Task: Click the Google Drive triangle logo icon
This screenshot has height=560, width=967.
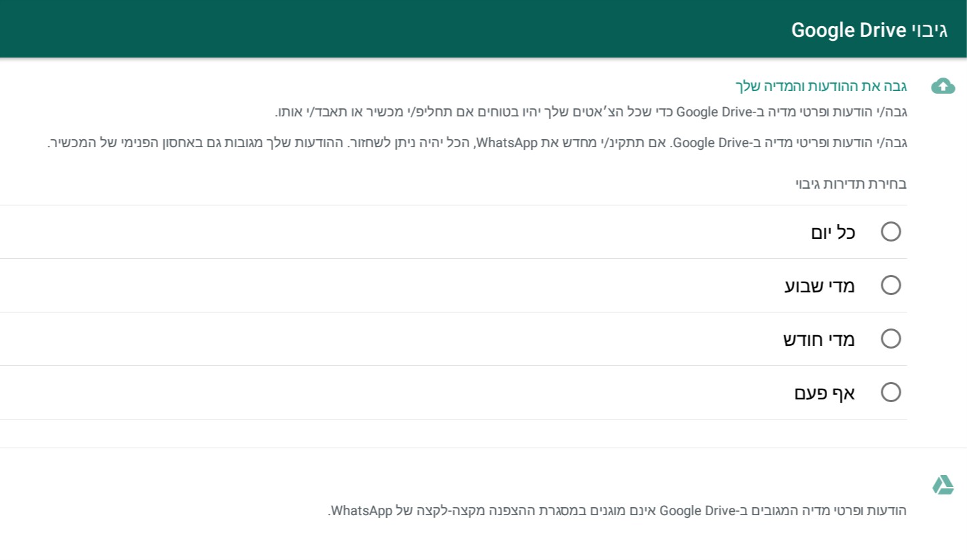Action: (943, 485)
